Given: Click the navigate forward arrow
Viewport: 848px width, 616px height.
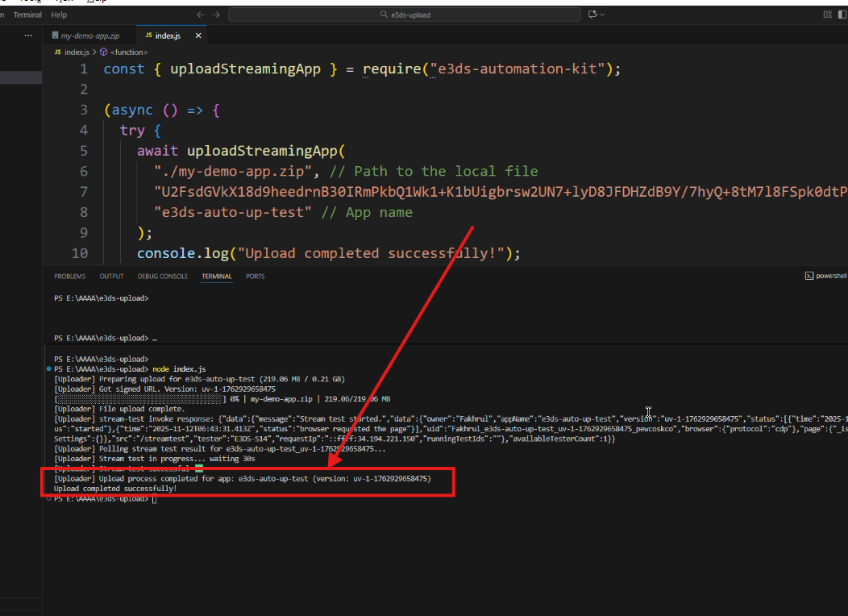Looking at the screenshot, I should coord(216,15).
